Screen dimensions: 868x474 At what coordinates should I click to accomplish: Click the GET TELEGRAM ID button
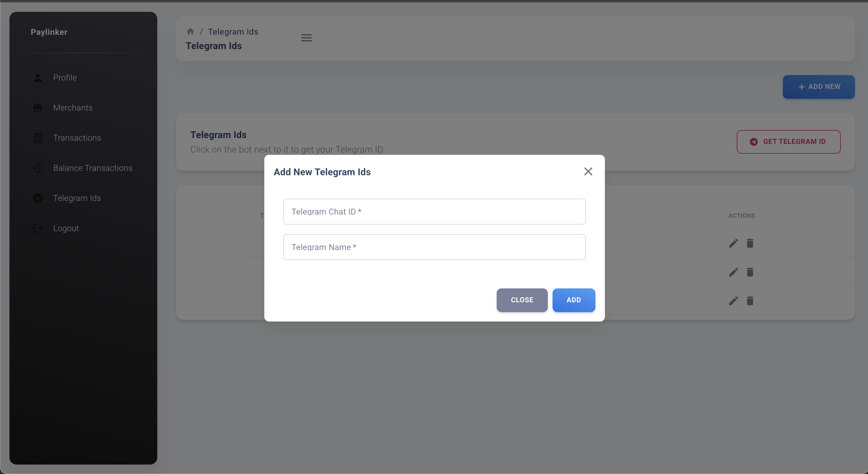(788, 142)
